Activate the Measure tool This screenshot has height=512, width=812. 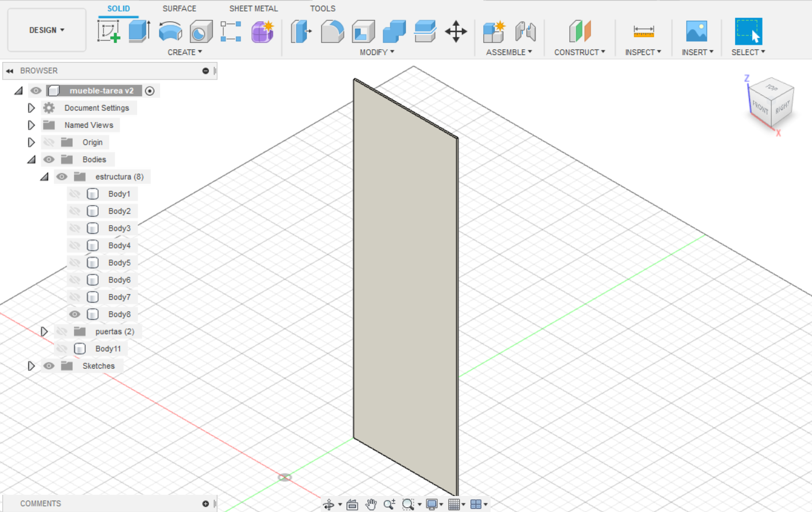tap(643, 32)
